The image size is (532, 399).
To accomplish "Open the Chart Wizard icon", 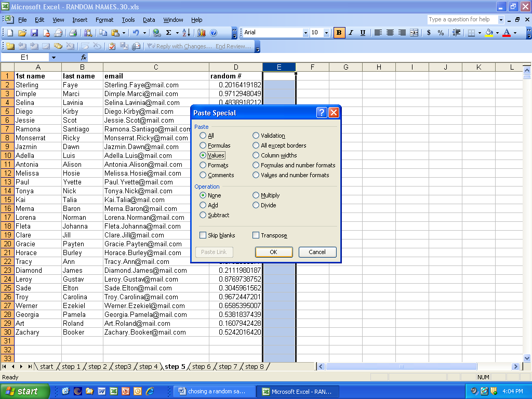I will 202,33.
